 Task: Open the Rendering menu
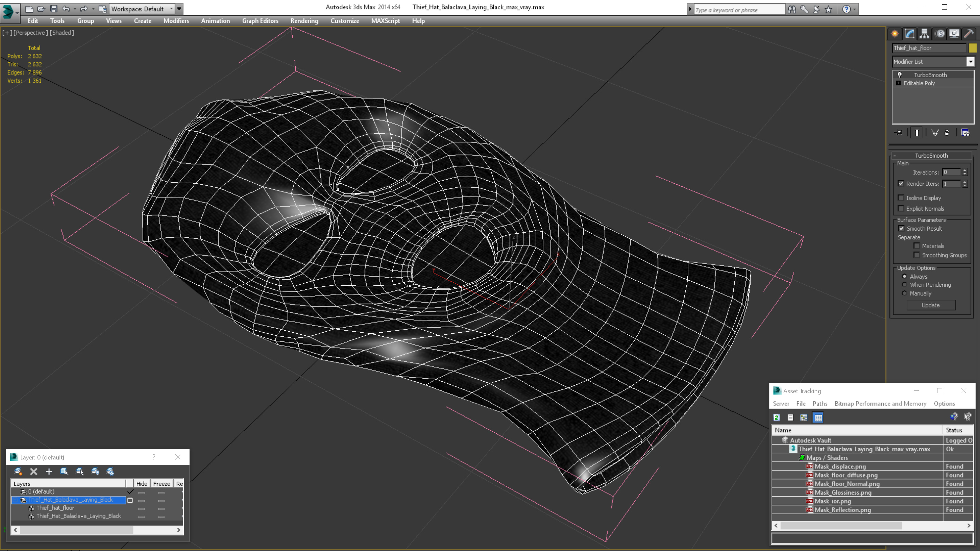tap(304, 21)
